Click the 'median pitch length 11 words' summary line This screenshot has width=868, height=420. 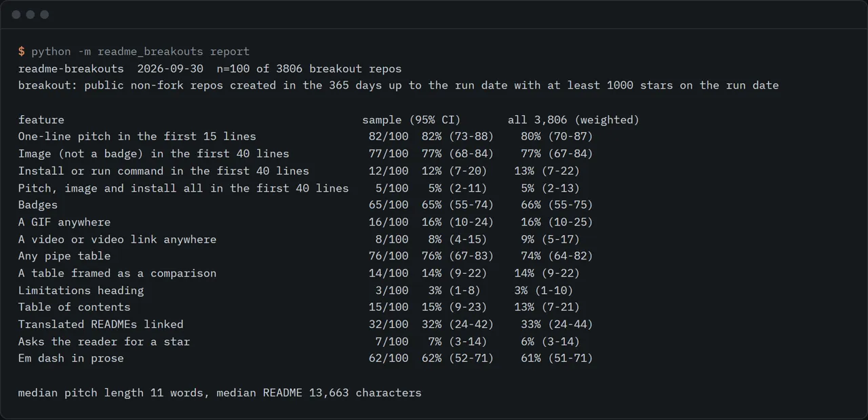coord(220,393)
